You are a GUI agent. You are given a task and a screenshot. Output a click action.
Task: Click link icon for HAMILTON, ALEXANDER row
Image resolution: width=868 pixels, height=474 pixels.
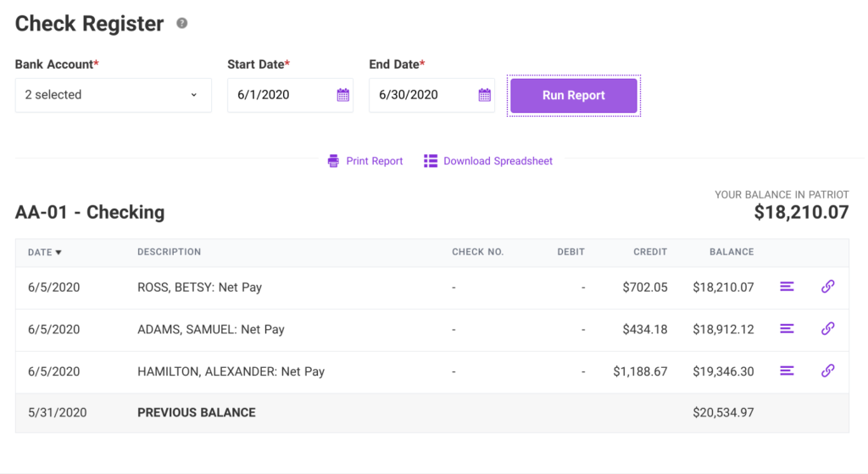827,371
